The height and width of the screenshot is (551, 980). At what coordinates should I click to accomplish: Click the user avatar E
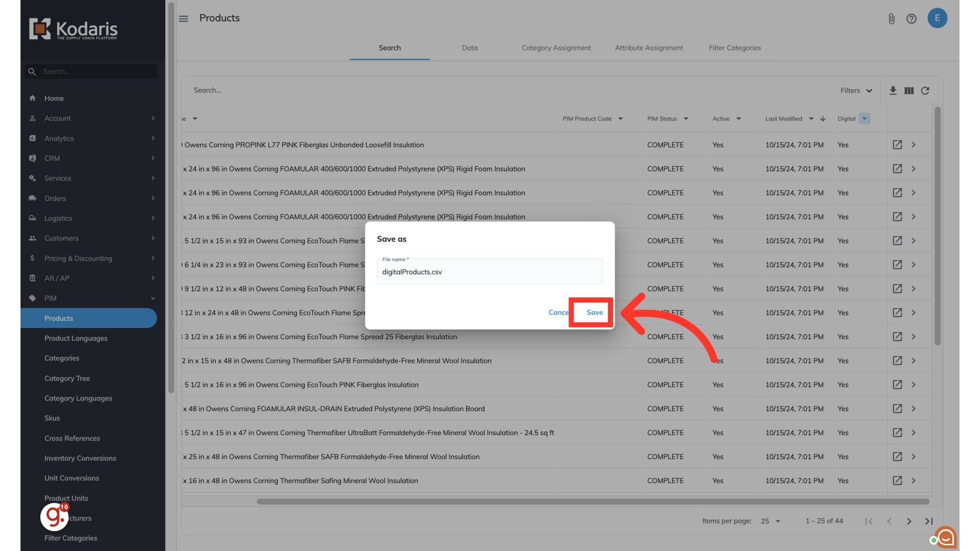937,18
